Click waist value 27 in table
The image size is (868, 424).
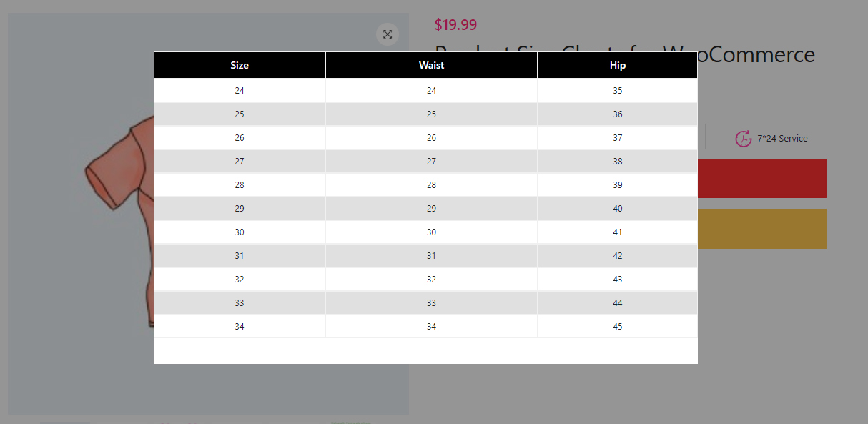(431, 162)
